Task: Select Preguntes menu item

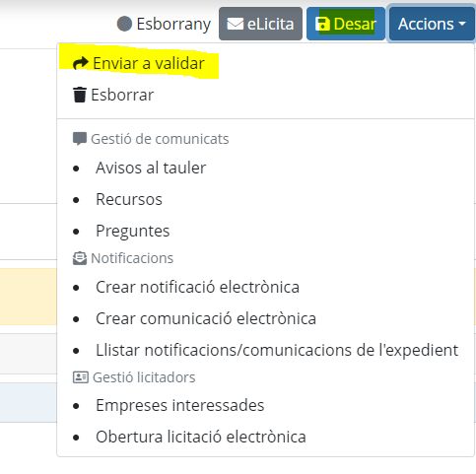Action: 133,231
